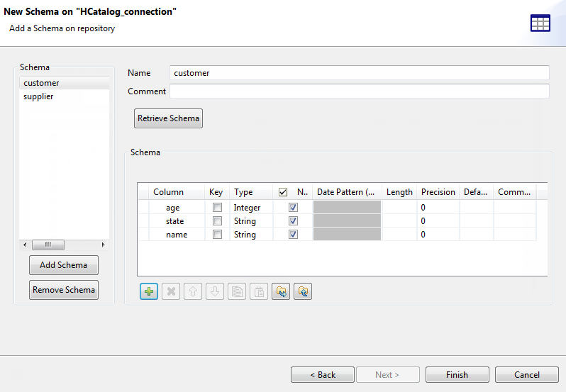Click the import schema folder icon

tap(281, 291)
